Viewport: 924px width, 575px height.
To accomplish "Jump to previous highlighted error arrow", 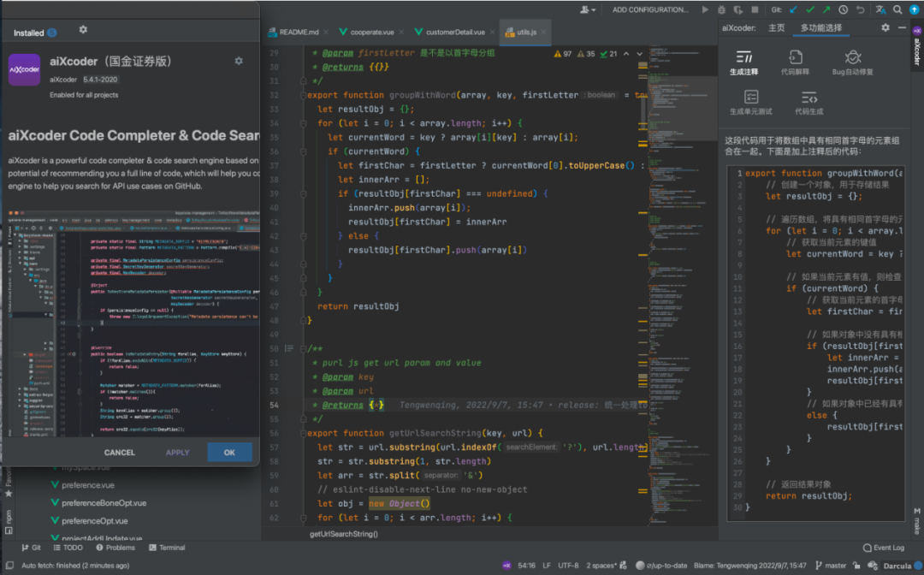I will 626,54.
